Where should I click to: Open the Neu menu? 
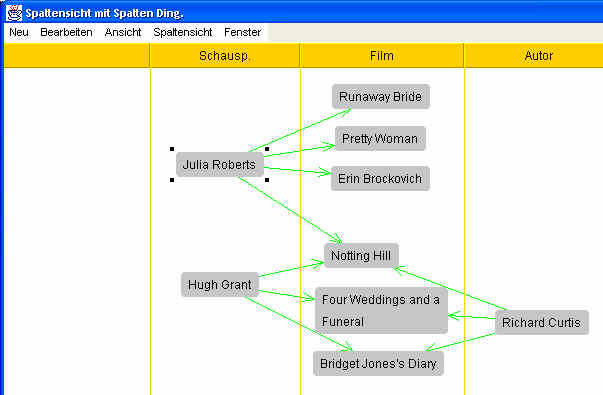click(x=19, y=32)
